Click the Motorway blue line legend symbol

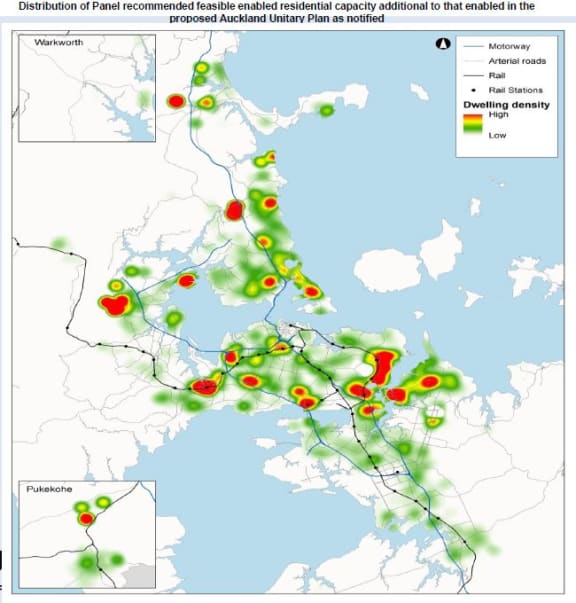[473, 46]
